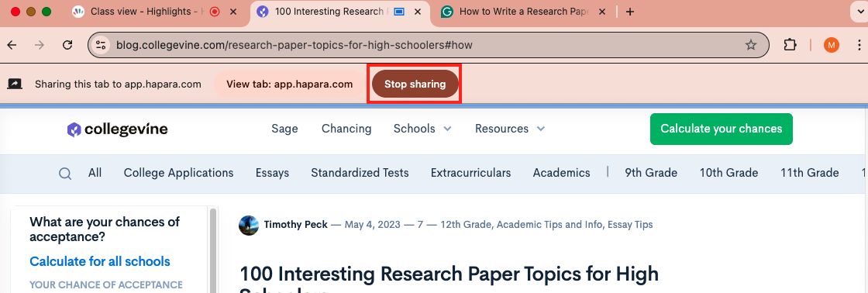The width and height of the screenshot is (868, 293).
Task: Click the new tab plus button
Action: [x=629, y=12]
